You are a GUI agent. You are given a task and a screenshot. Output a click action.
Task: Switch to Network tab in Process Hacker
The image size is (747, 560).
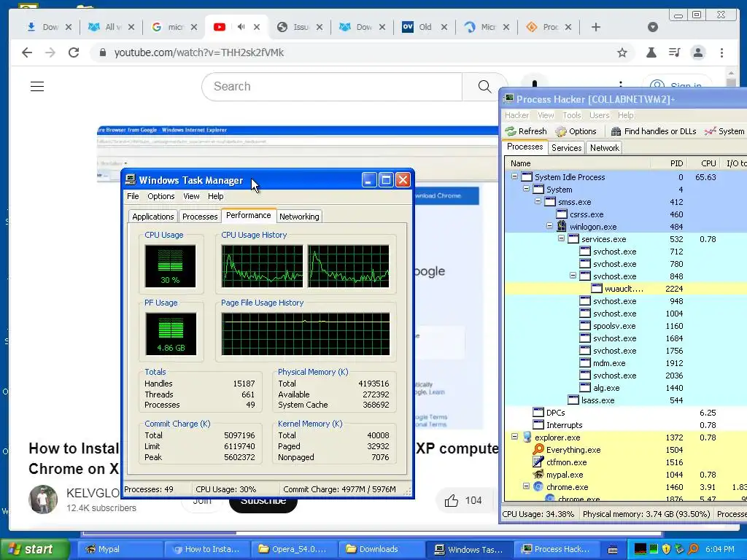click(x=605, y=147)
